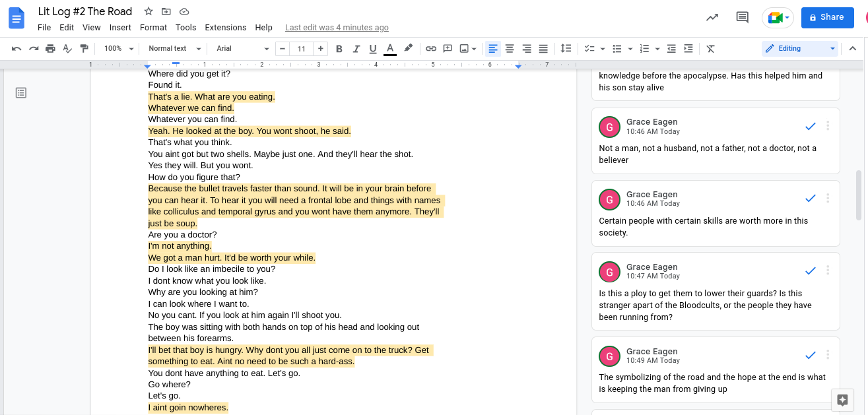Image resolution: width=868 pixels, height=415 pixels.
Task: Resolve the 'Not a man' comment checkmark
Action: 811,126
